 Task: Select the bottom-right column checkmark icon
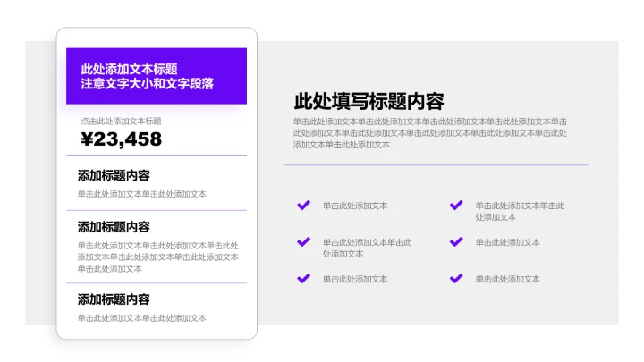coord(456,279)
